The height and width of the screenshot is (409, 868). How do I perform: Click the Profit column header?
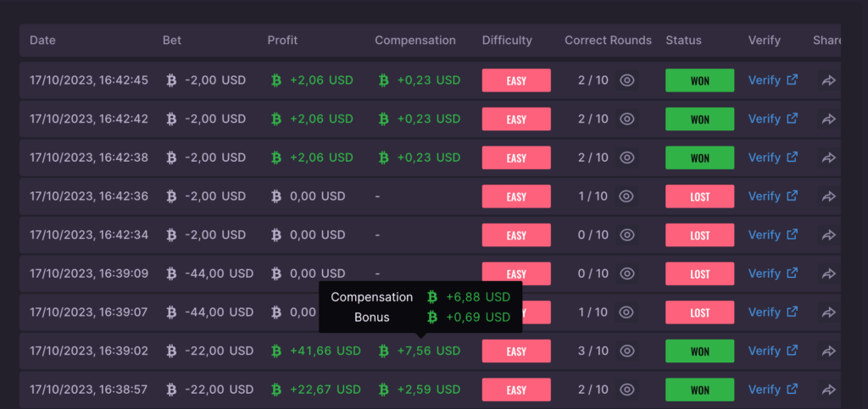click(x=282, y=41)
